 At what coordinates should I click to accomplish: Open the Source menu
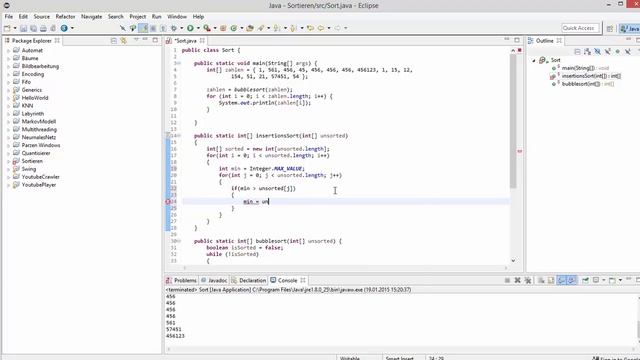coord(41,17)
